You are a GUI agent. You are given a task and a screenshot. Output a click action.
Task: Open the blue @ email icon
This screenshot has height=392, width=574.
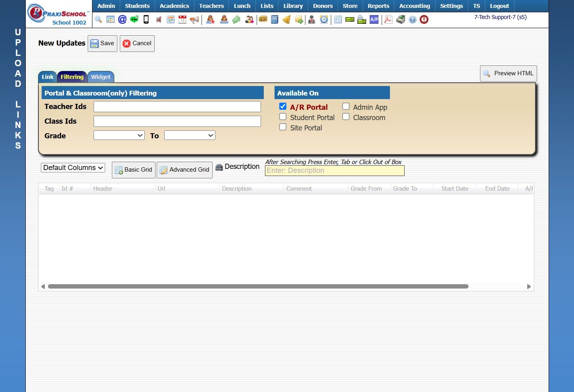122,19
